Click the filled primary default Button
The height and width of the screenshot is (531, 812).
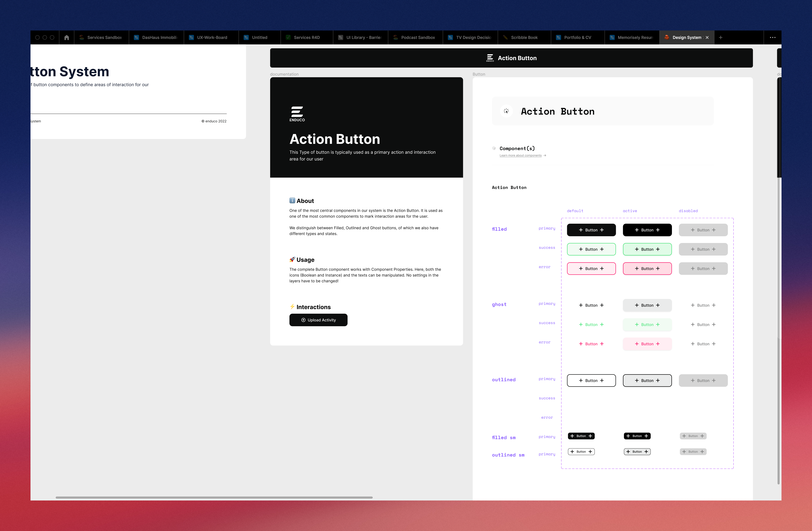click(x=591, y=230)
